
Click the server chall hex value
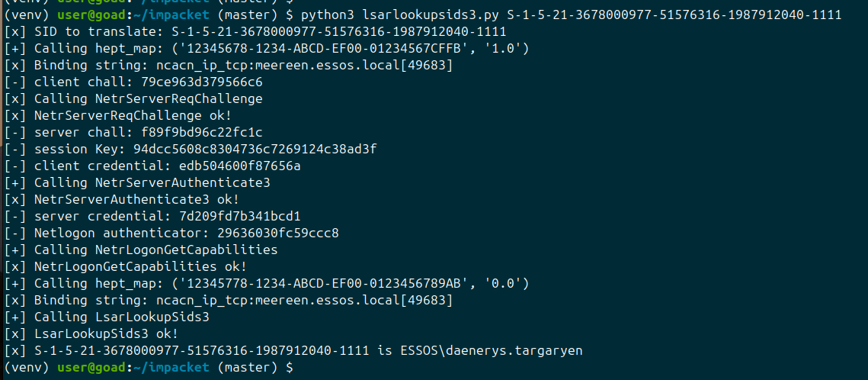[x=202, y=133]
